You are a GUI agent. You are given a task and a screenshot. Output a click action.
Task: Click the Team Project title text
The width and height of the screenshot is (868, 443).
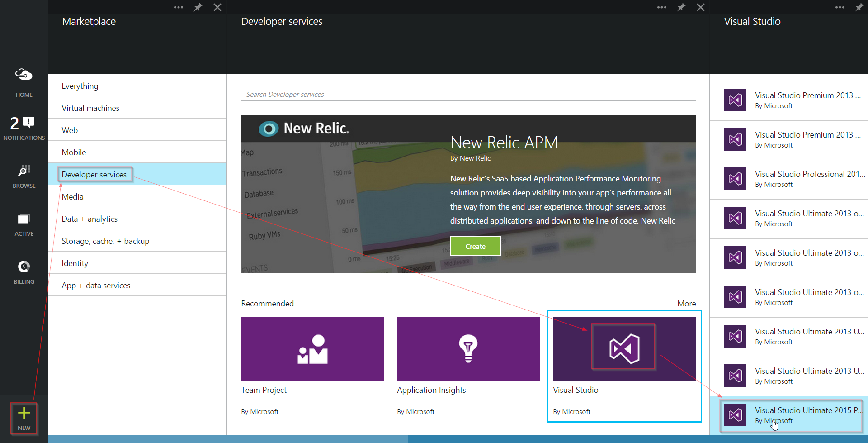264,390
